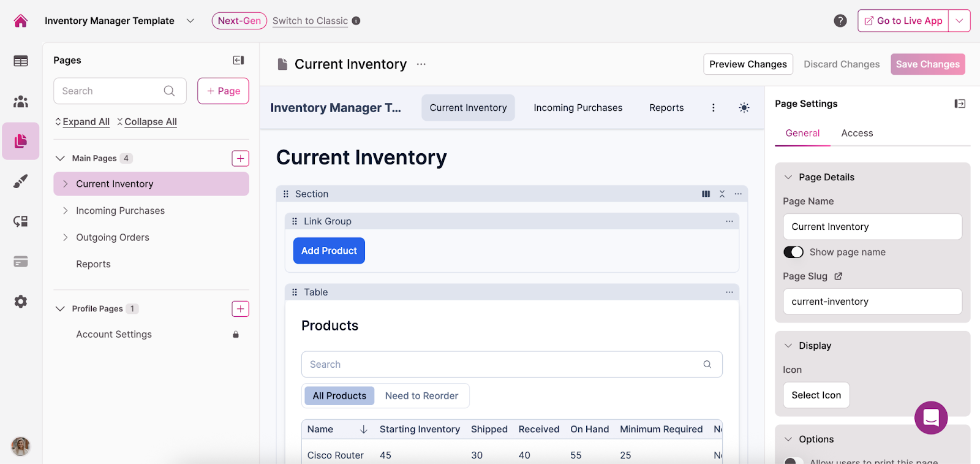Click the Preview Changes button

pos(748,64)
